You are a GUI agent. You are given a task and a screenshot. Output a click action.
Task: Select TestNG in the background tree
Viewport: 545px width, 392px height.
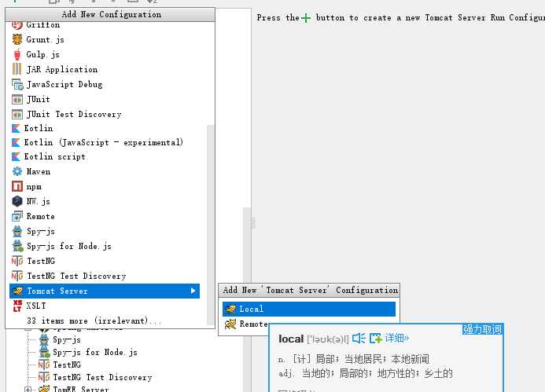[x=67, y=365]
